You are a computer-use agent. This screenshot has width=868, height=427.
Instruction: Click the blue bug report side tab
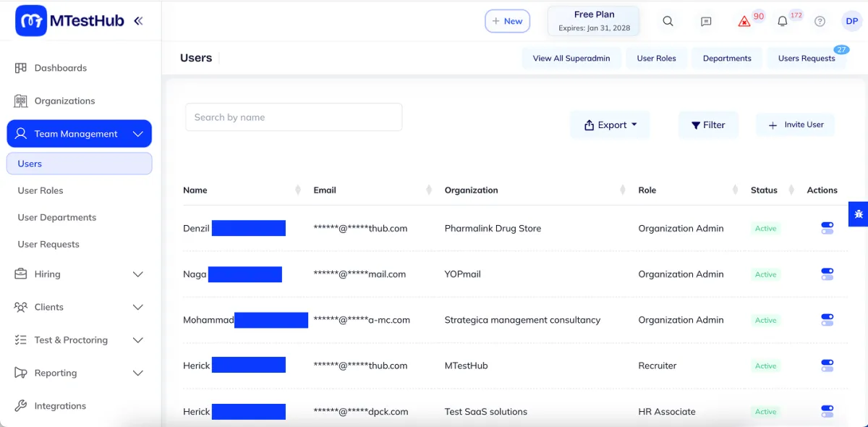point(859,214)
